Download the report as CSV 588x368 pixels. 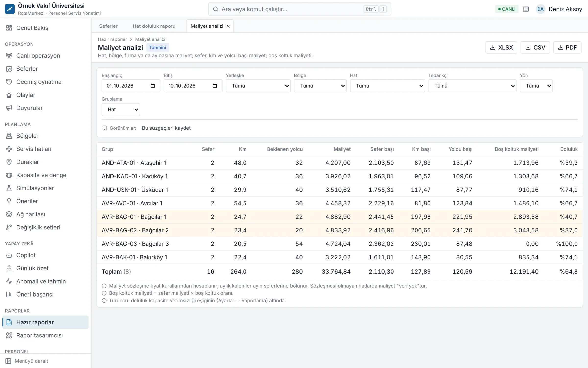click(x=535, y=48)
